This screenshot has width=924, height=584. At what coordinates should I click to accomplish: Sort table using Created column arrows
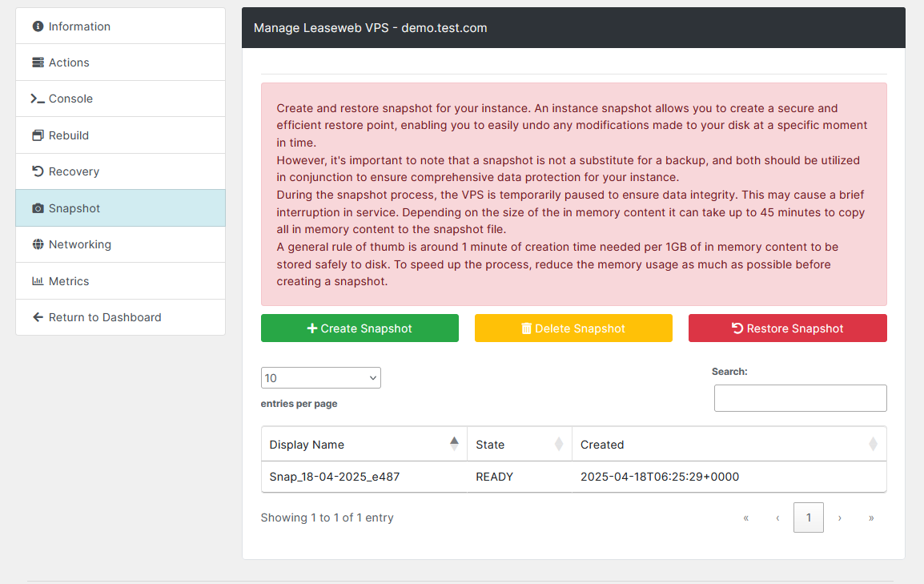873,444
